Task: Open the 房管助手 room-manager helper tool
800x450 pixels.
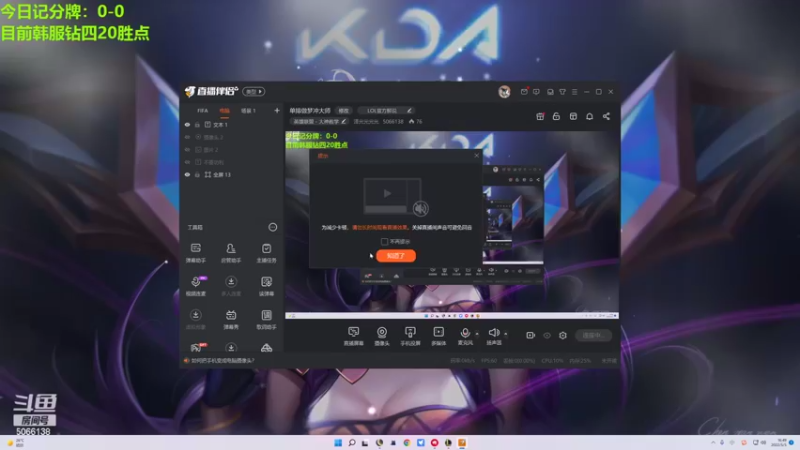Action: click(231, 253)
